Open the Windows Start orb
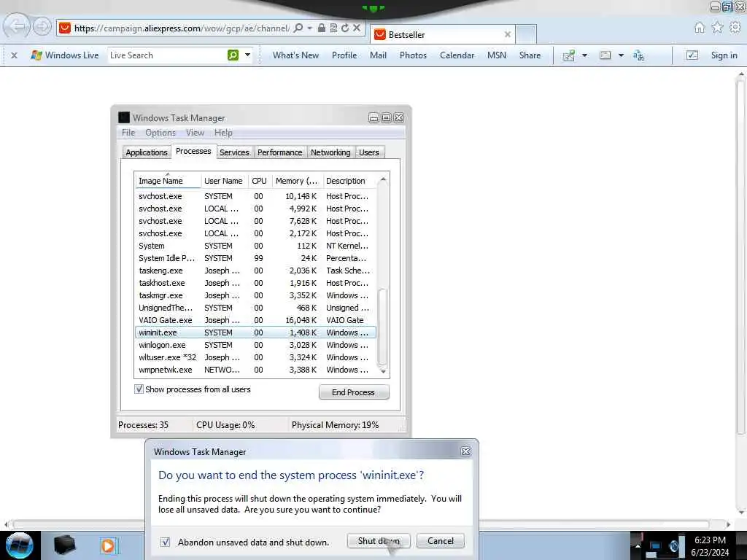 20,545
